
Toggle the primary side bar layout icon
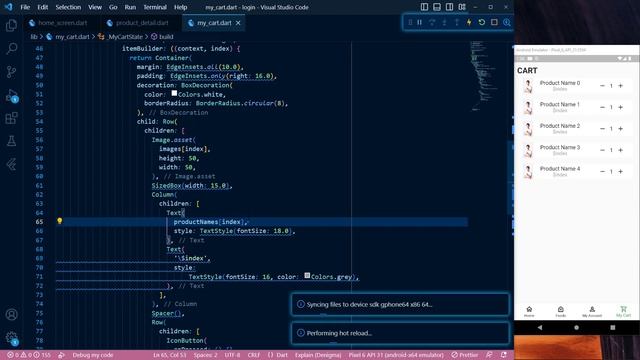[424, 7]
